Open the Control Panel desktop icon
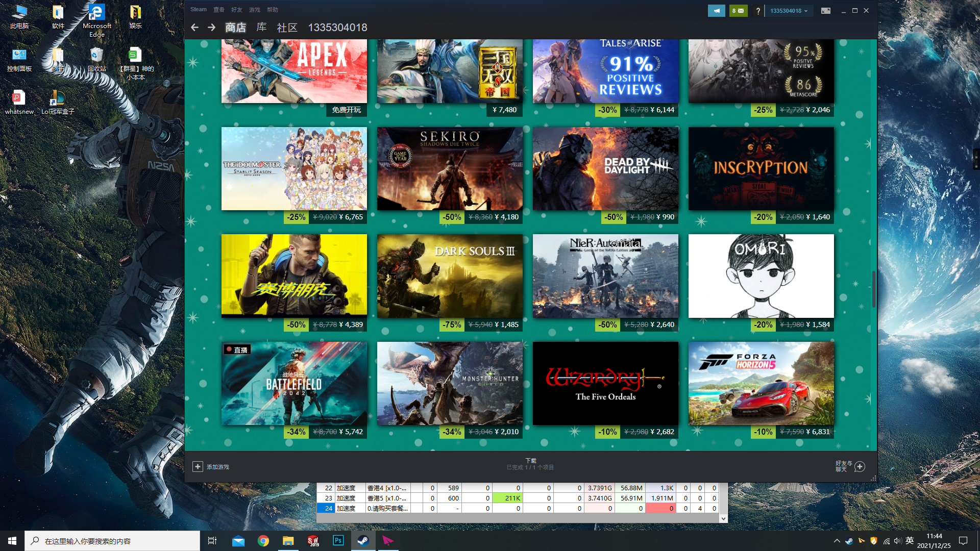Viewport: 980px width, 551px height. 19,60
